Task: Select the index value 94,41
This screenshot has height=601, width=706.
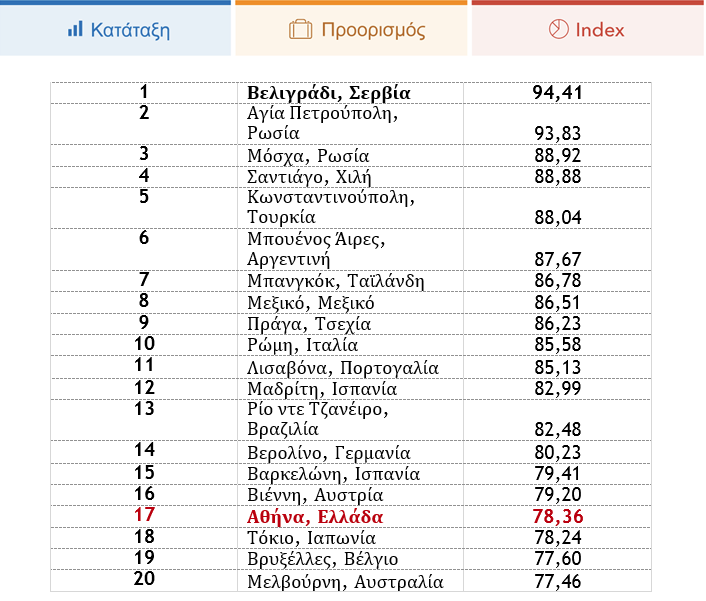Action: tap(557, 93)
